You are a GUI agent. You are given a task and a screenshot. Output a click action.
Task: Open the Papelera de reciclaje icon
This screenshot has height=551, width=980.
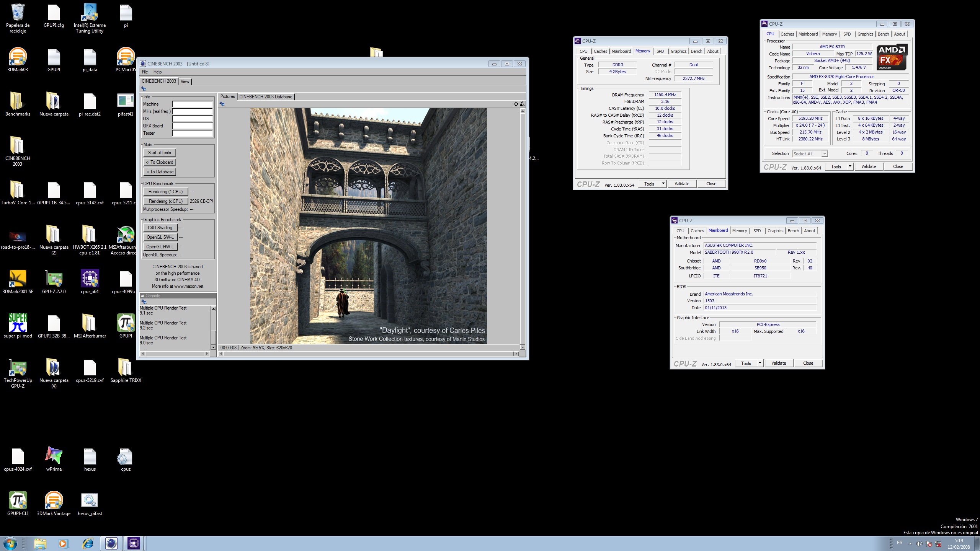(x=18, y=18)
